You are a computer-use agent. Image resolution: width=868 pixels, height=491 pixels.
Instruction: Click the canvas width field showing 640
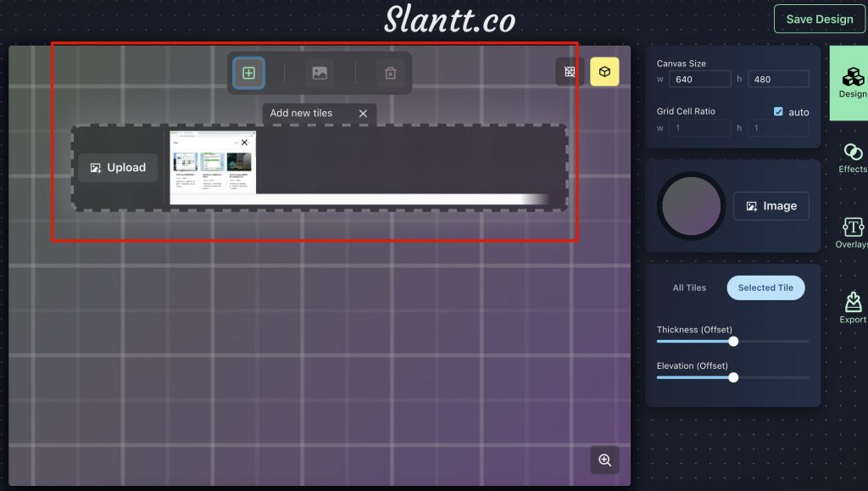[699, 79]
